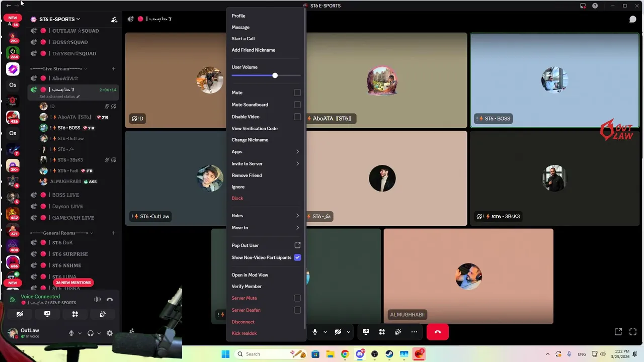Open Google Chrome from the taskbar
644x362 pixels.
(345, 354)
